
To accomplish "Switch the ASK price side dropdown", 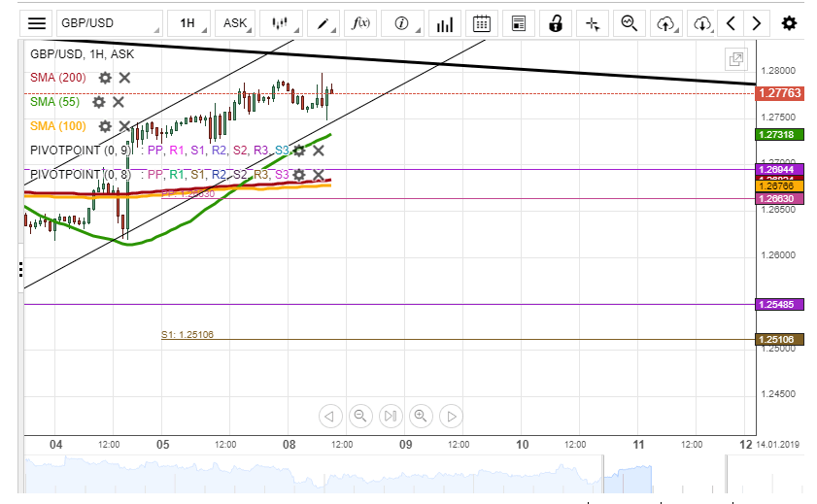I will tap(235, 23).
